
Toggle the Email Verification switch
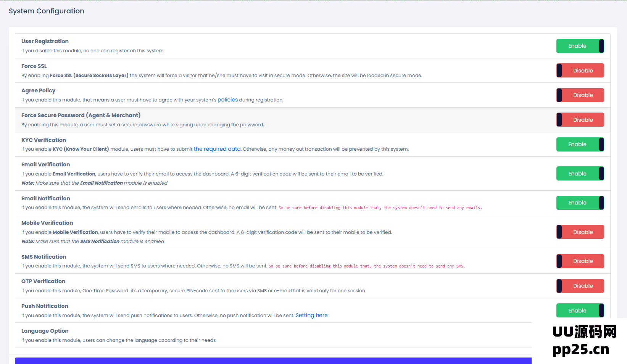click(580, 174)
